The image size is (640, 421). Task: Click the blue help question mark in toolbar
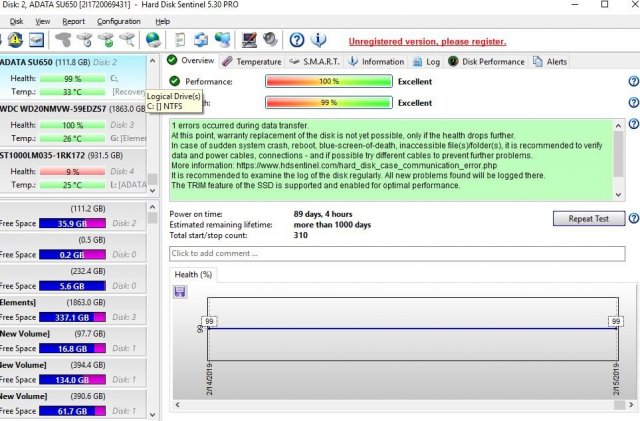pos(297,40)
